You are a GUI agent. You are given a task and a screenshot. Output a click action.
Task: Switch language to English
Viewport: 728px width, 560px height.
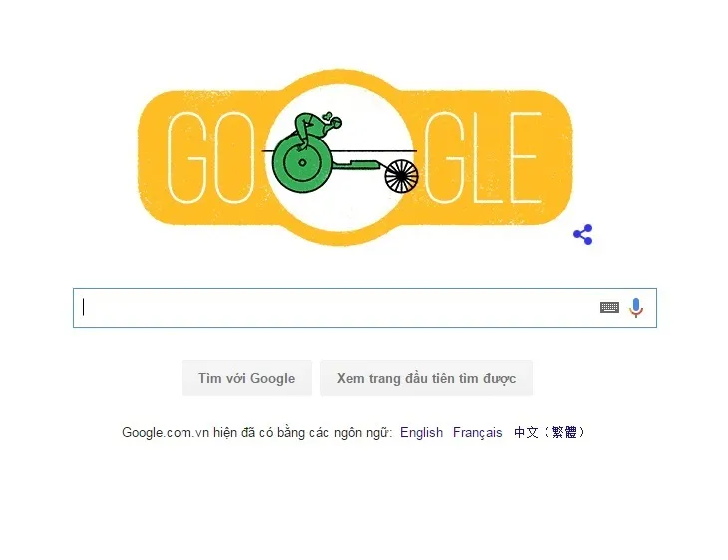click(421, 432)
